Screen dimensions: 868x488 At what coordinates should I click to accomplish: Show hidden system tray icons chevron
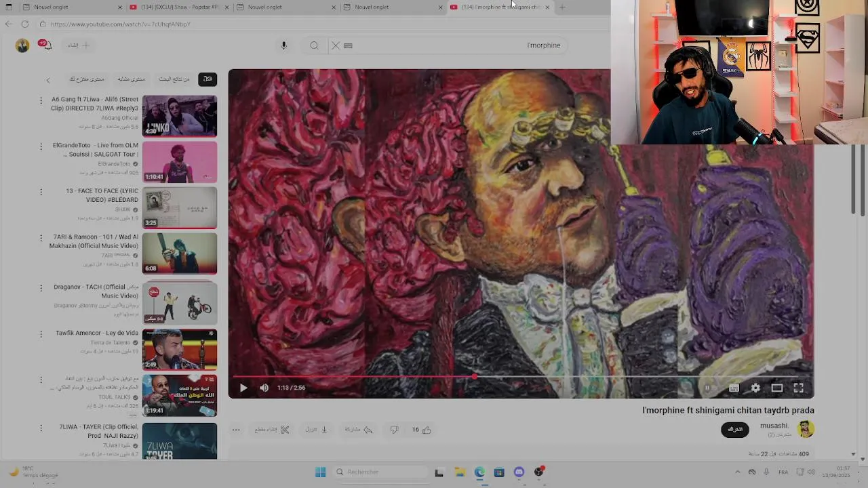(x=738, y=472)
